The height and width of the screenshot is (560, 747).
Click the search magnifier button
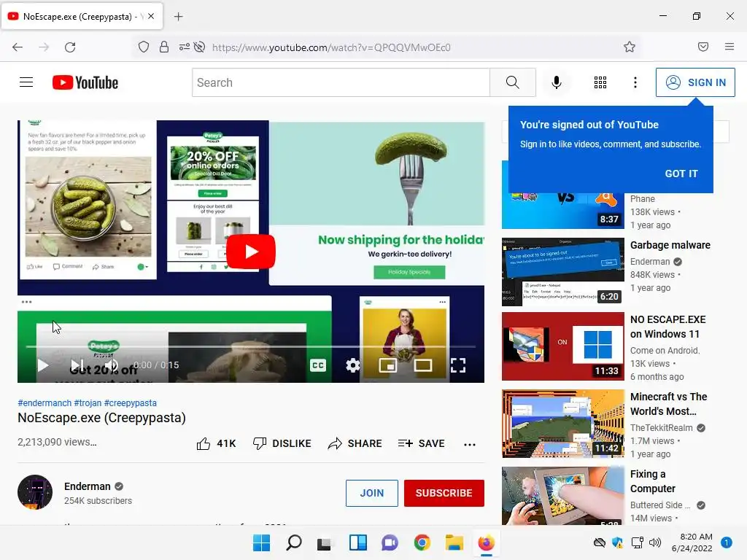click(513, 82)
